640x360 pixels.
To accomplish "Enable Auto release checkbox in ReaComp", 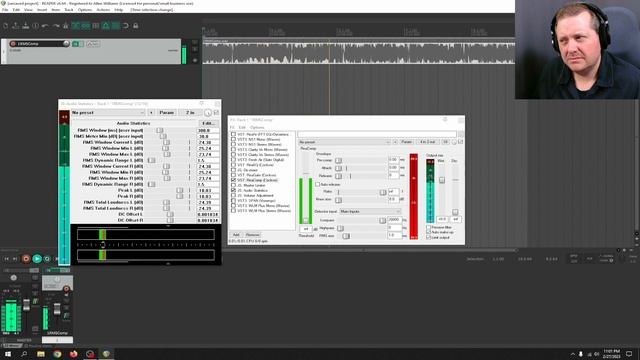I will [317, 184].
